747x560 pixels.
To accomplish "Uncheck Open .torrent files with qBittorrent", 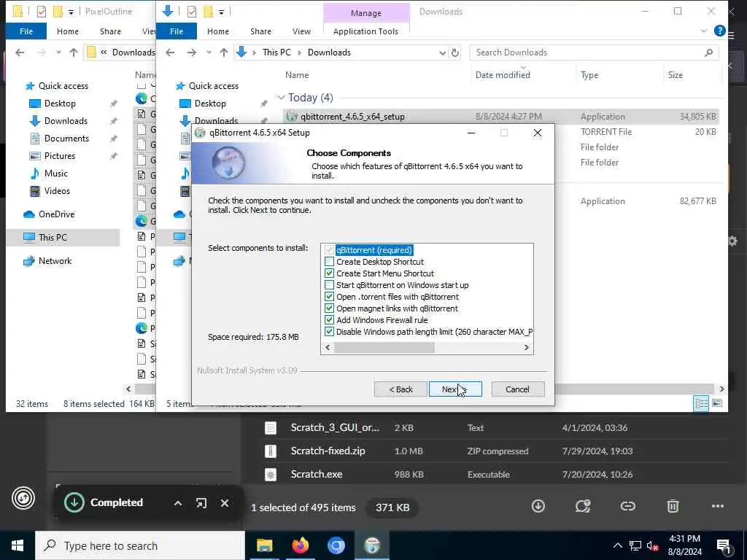I will (x=329, y=296).
